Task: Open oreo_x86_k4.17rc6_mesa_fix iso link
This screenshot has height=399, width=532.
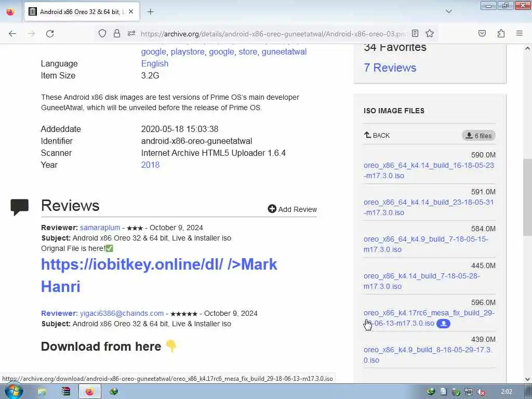Action: tap(429, 318)
